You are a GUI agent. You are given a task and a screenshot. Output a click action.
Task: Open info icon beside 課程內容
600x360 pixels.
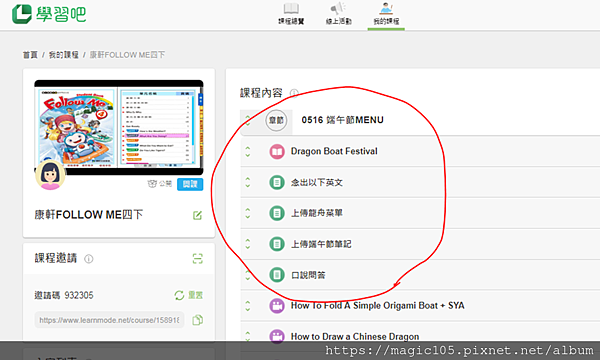click(x=294, y=93)
